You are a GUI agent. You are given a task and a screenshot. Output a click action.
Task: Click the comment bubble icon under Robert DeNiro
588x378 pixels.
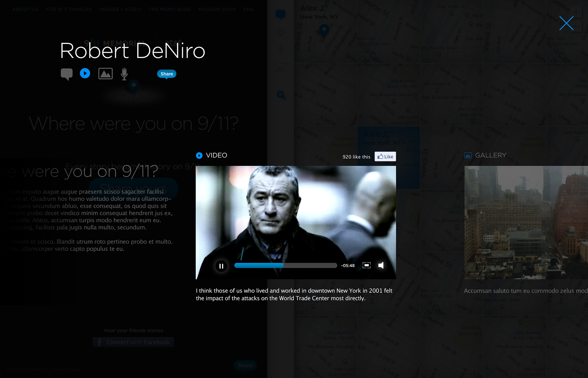[66, 74]
